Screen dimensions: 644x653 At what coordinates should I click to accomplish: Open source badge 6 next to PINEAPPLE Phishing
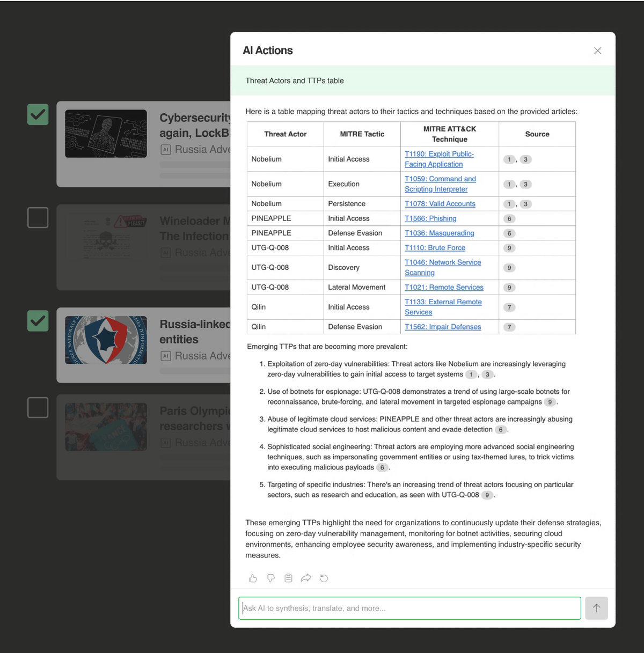point(509,218)
